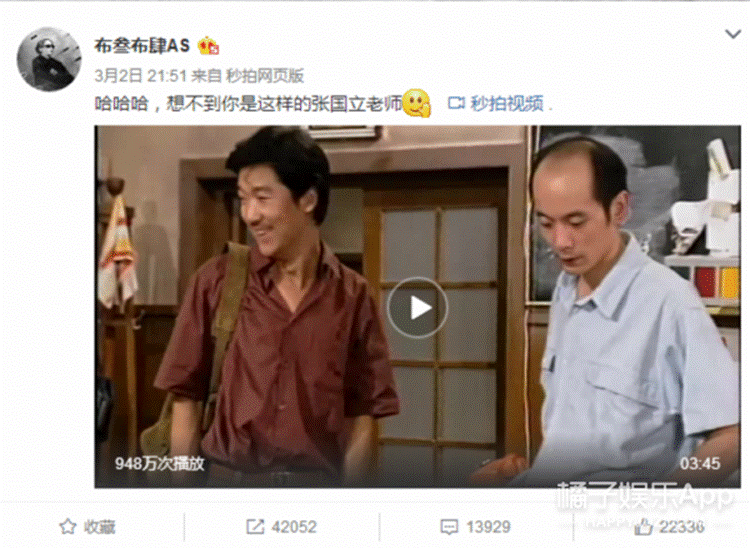Toggle like showing 22336
Screen dimensions: 750x548
[669, 527]
